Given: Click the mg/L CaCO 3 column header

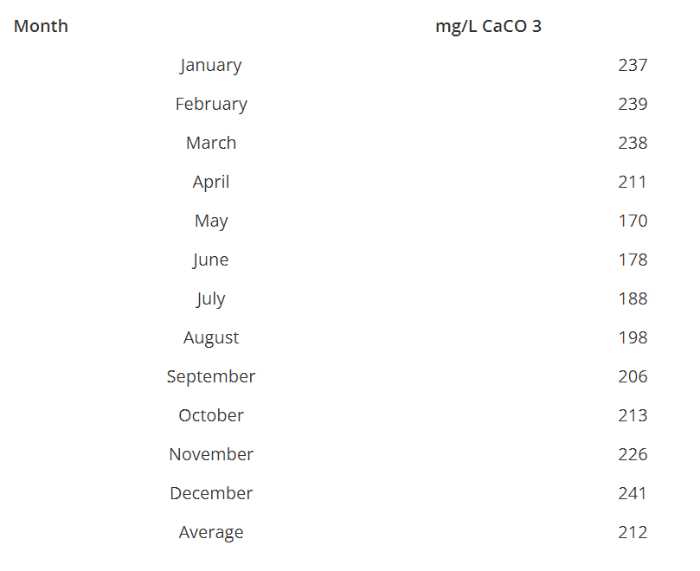Looking at the screenshot, I should (488, 26).
